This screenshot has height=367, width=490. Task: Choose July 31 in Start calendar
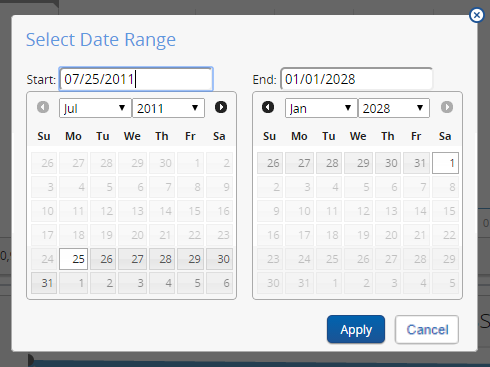44,283
